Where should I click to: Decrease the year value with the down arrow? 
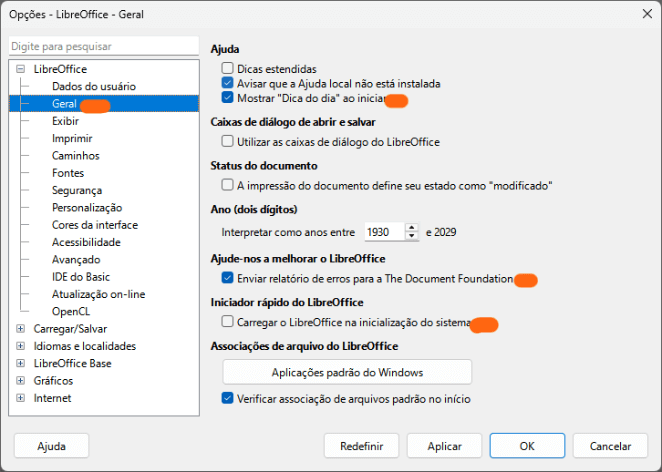pos(412,236)
